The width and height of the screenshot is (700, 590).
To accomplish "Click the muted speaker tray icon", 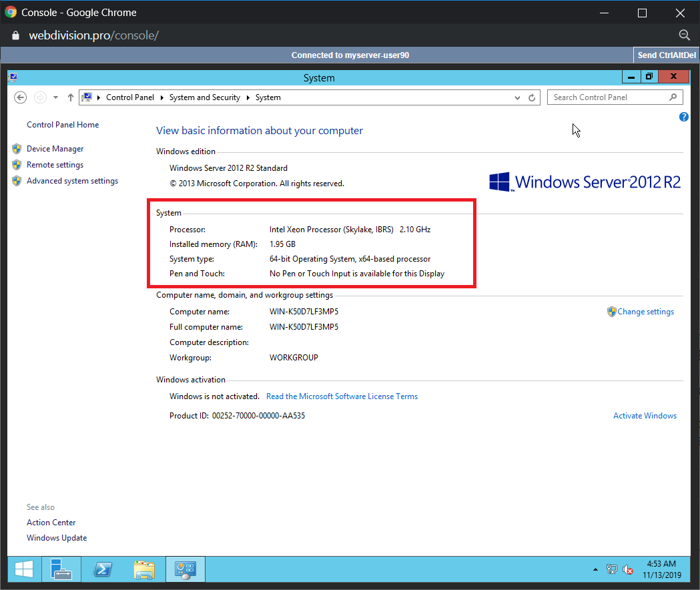I will tap(628, 569).
